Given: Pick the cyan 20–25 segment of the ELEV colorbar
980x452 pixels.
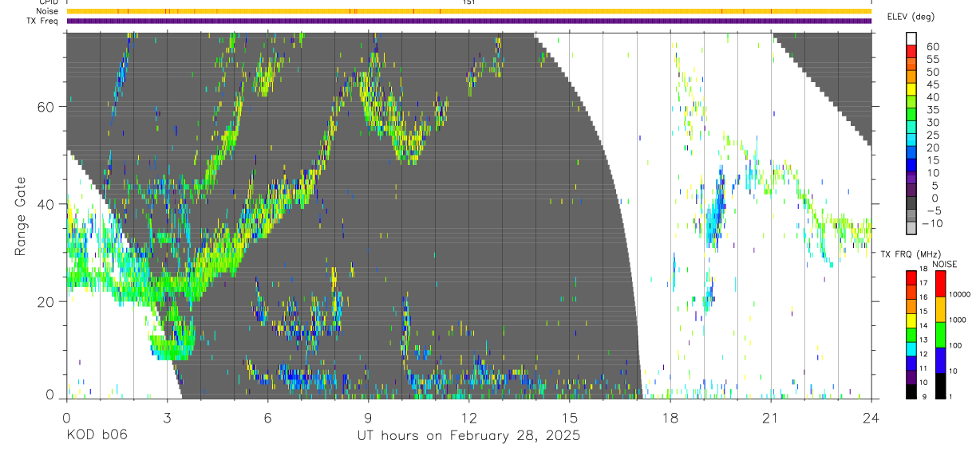Looking at the screenshot, I should pos(911,140).
